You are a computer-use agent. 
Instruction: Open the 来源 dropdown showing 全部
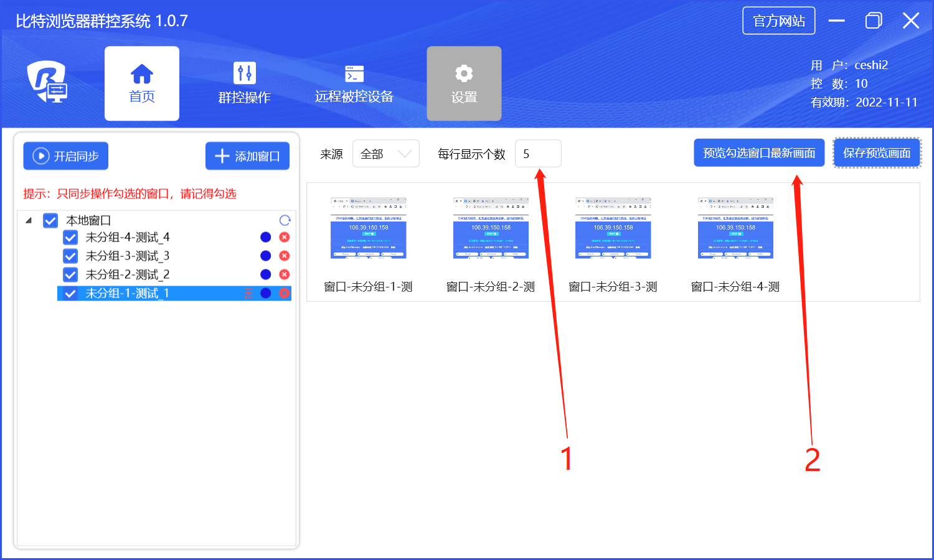tap(385, 154)
